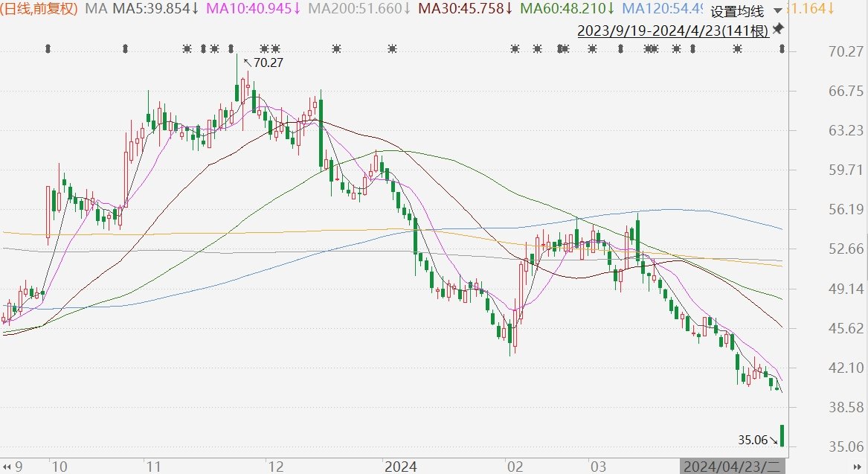Click the leftmost event marker above the chart
Viewport: 868px width, 474px height.
pos(48,49)
